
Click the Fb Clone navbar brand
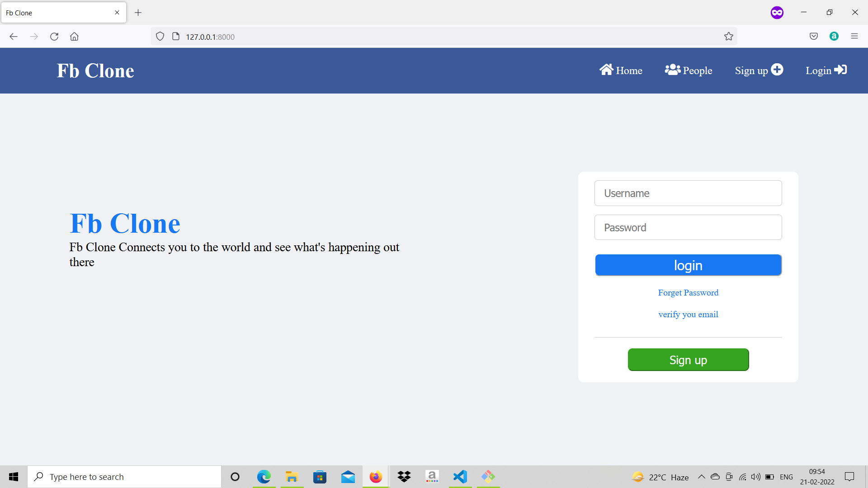click(x=95, y=70)
